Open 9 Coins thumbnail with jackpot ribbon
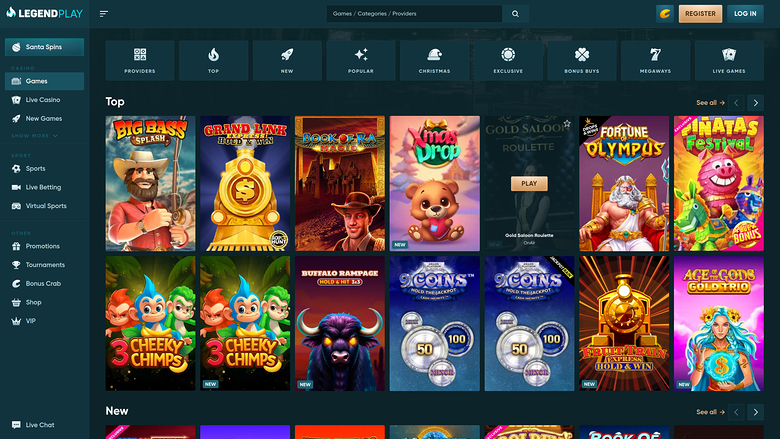Viewport: 780px width, 439px height. pos(529,324)
